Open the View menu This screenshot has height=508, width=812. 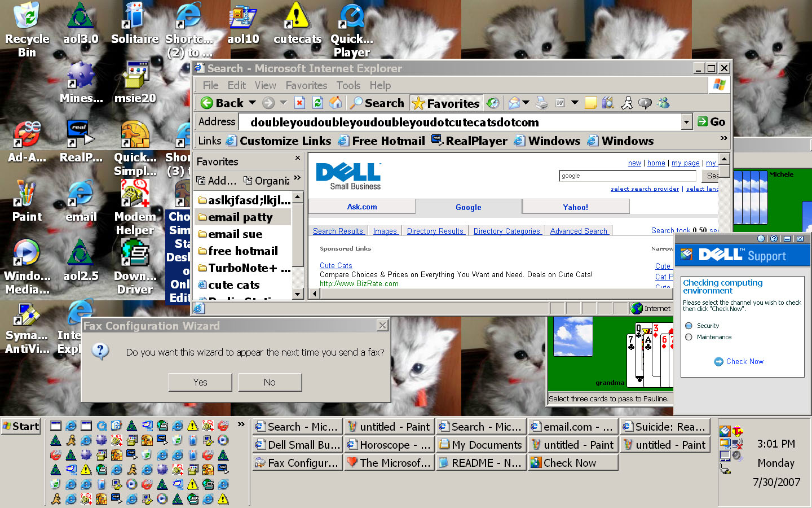point(265,85)
